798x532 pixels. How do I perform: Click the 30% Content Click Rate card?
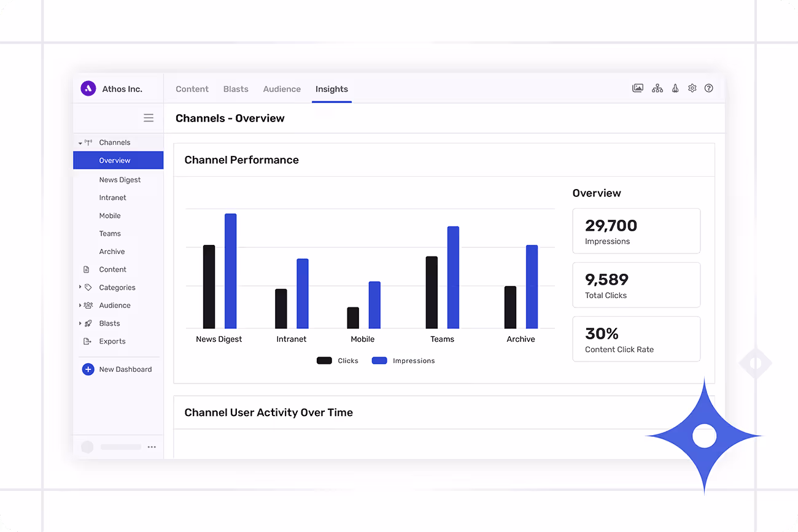tap(637, 339)
